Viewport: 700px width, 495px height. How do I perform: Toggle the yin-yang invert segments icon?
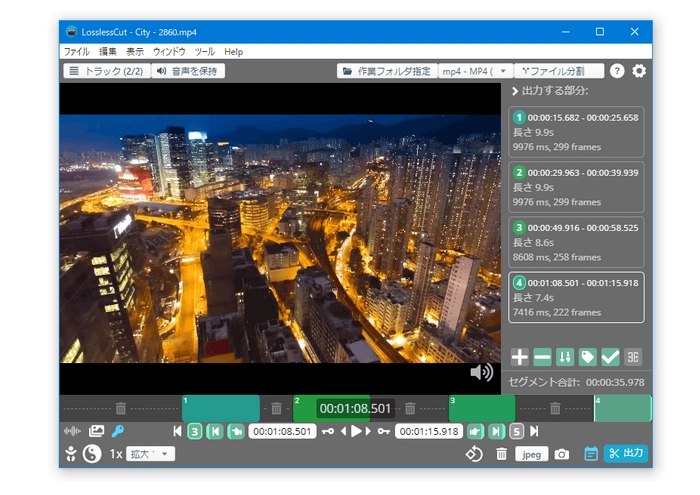point(92,453)
